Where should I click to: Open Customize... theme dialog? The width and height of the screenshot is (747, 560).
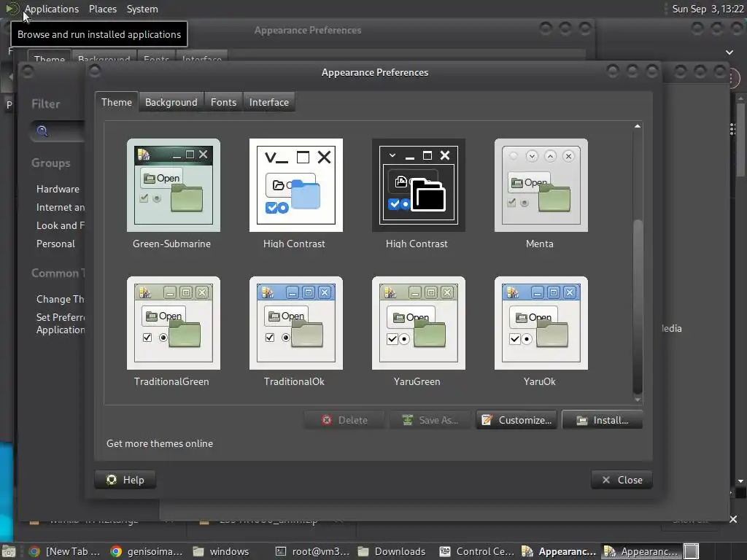pos(516,420)
